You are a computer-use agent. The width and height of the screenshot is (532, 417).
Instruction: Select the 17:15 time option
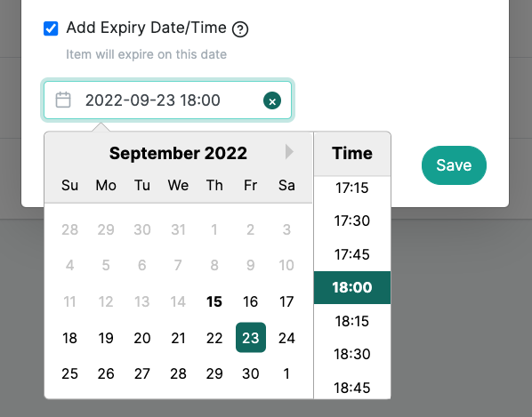(x=352, y=188)
